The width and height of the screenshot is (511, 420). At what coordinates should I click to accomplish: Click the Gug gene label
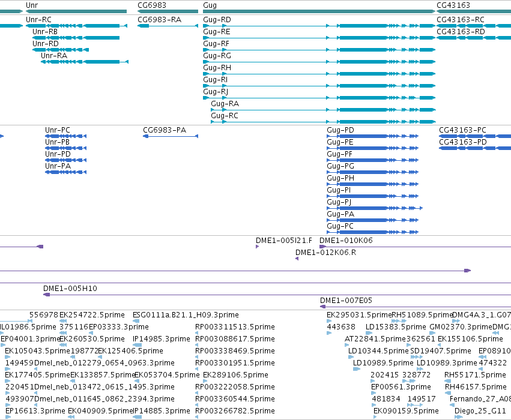(x=210, y=5)
